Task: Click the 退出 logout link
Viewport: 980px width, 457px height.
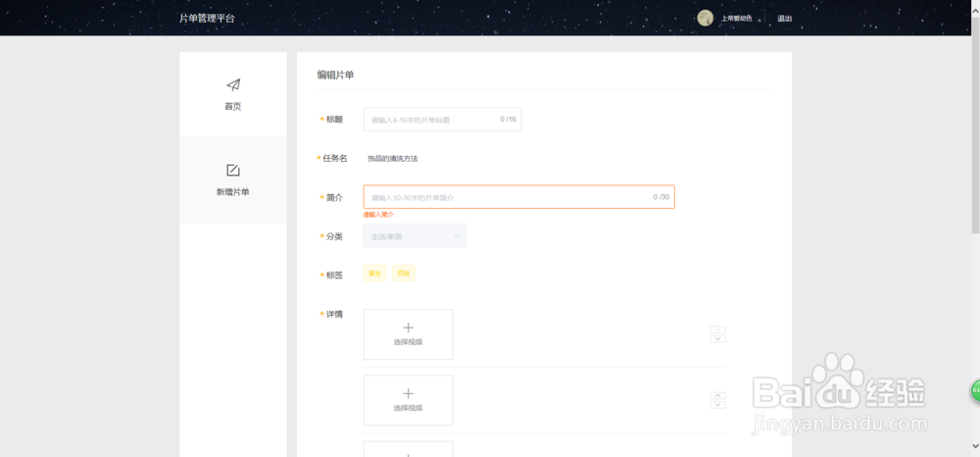Action: tap(784, 19)
